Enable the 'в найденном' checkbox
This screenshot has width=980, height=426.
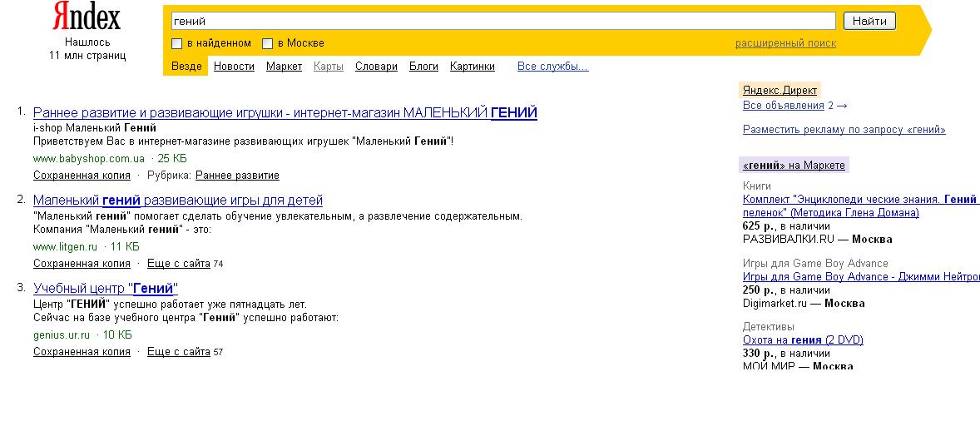[177, 44]
